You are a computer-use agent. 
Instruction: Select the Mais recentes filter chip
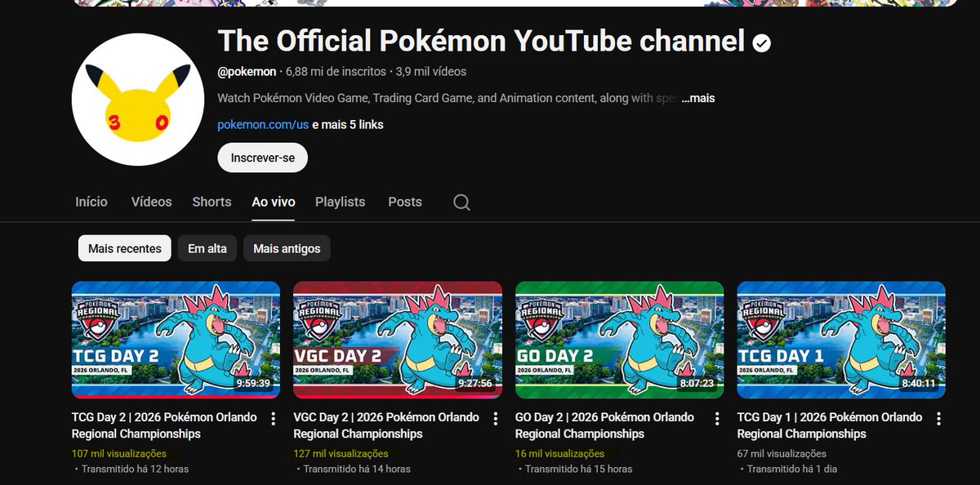(125, 248)
